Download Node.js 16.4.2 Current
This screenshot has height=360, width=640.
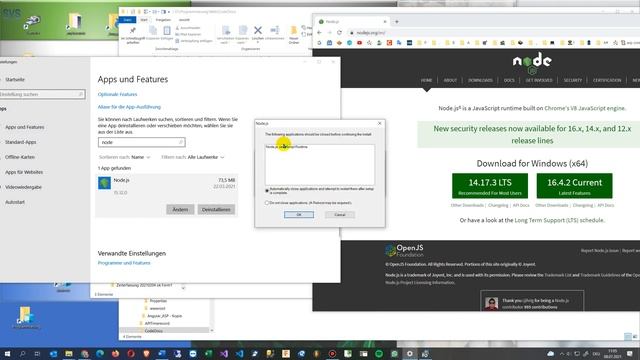click(x=574, y=186)
